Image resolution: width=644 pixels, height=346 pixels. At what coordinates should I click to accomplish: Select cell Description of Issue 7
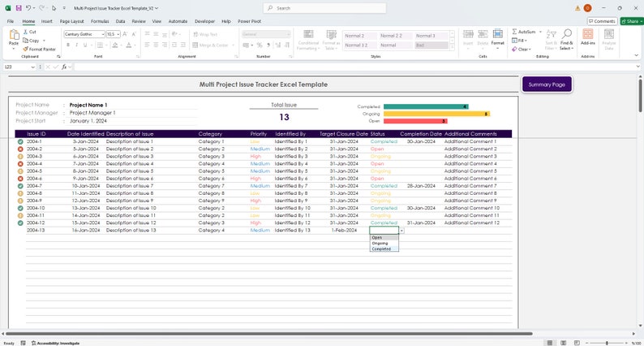click(130, 186)
